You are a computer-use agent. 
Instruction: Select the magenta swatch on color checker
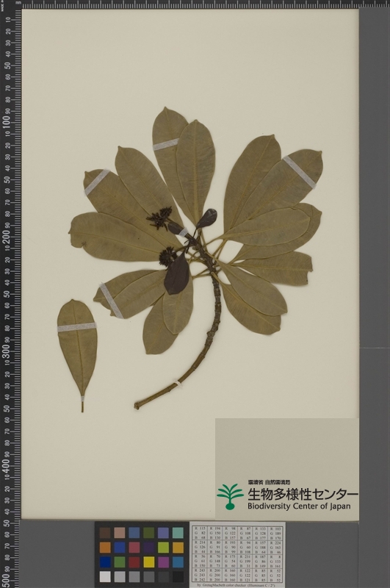point(163,562)
